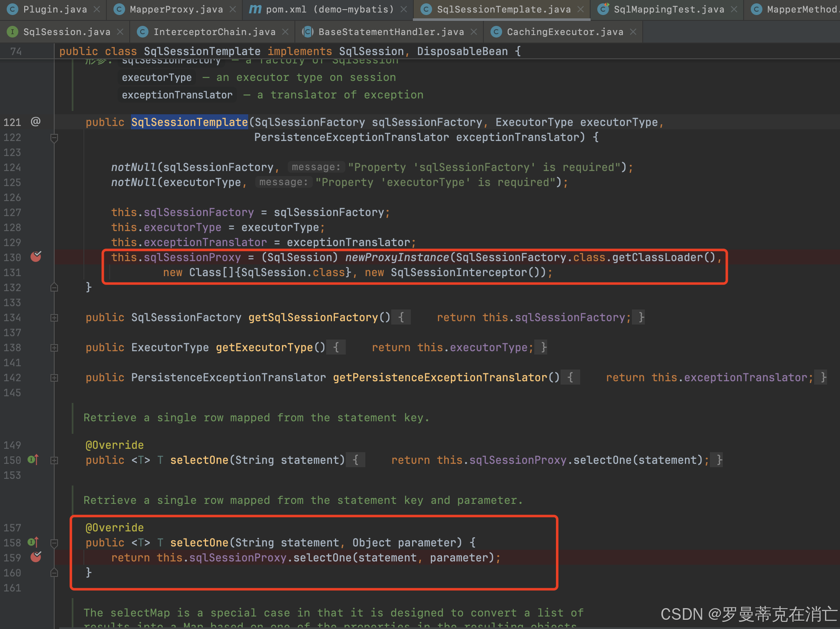Expand folded getPersistenceExceptionTranslator method at line 142

(x=54, y=378)
